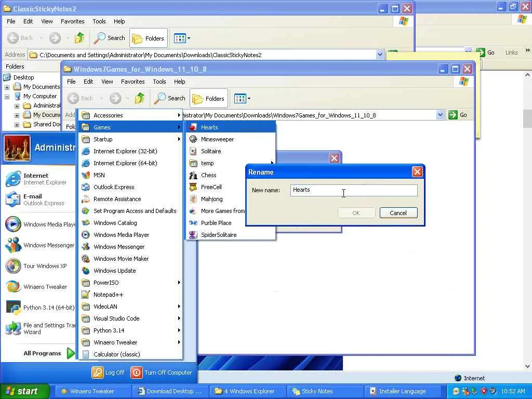Click Cancel in the Rename dialog
This screenshot has height=399, width=532.
pyautogui.click(x=398, y=212)
